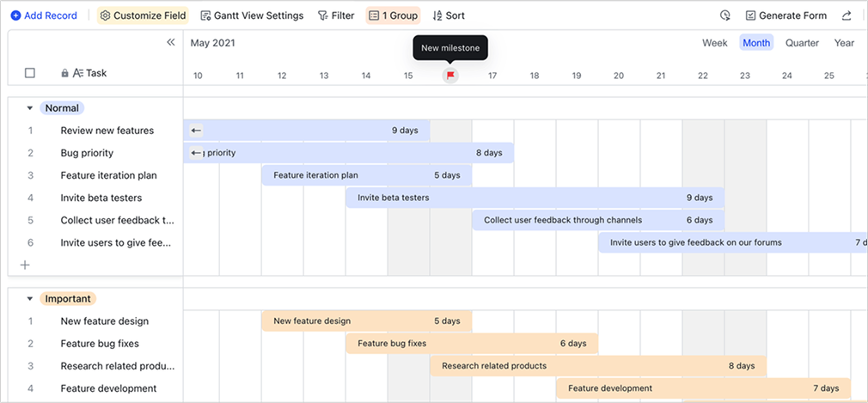The height and width of the screenshot is (403, 868).
Task: Click the red milestone flag
Action: click(x=450, y=76)
